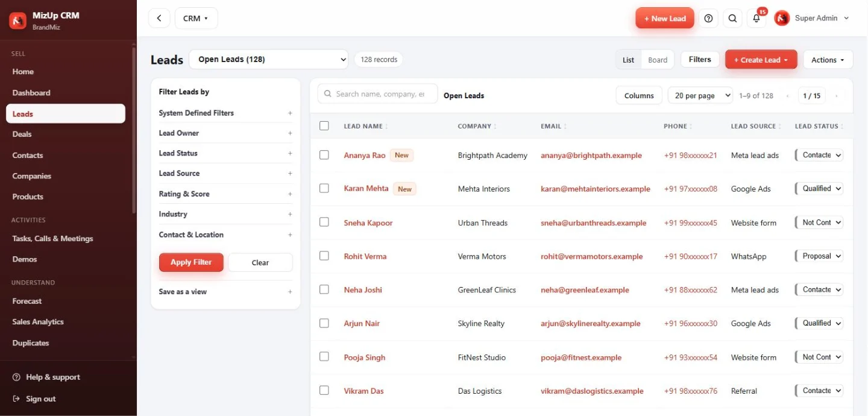The height and width of the screenshot is (416, 868).
Task: Sort by Phone column icon
Action: (691, 127)
